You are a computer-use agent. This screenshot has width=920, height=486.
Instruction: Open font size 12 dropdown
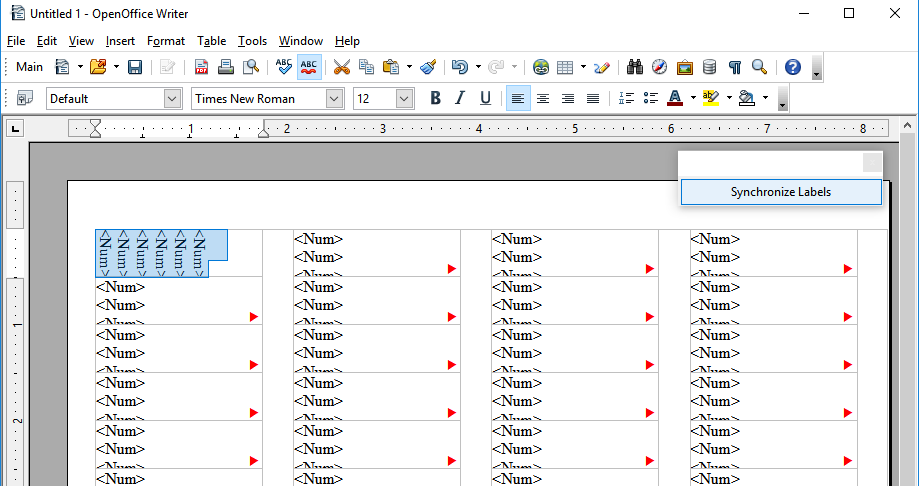coord(405,99)
